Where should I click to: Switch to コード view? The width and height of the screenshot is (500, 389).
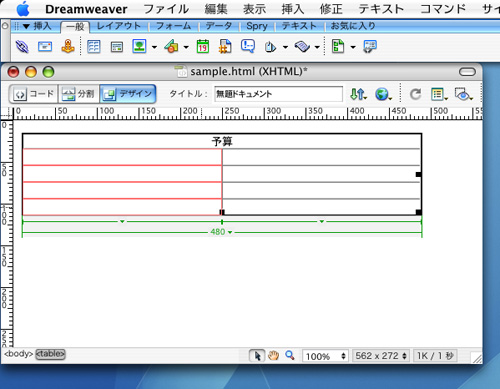pyautogui.click(x=33, y=94)
